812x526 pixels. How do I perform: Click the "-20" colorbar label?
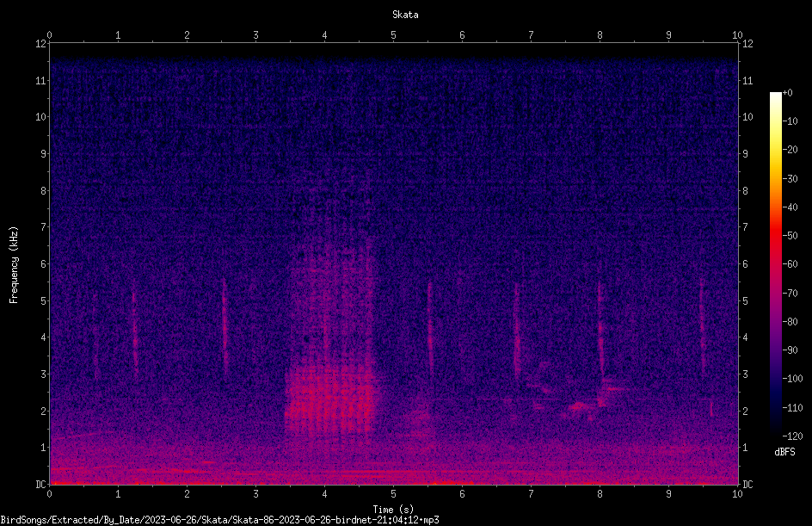point(790,150)
